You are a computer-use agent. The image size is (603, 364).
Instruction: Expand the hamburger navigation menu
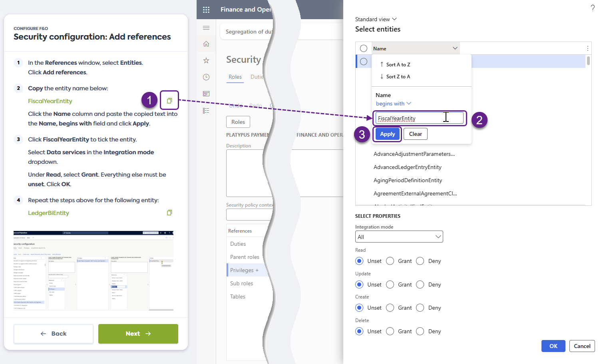click(206, 28)
